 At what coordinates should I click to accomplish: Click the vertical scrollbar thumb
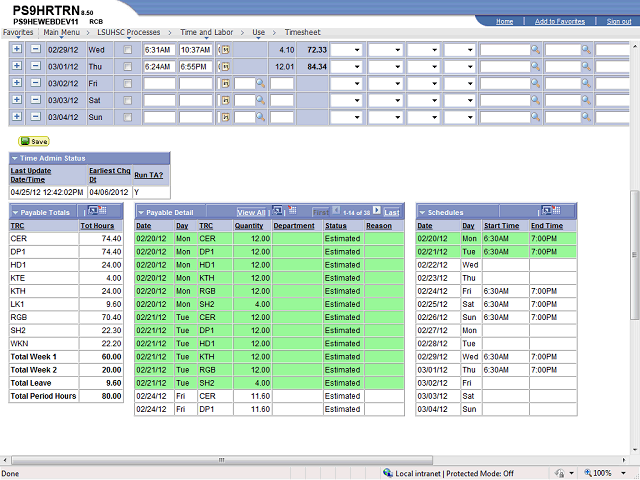point(634,255)
